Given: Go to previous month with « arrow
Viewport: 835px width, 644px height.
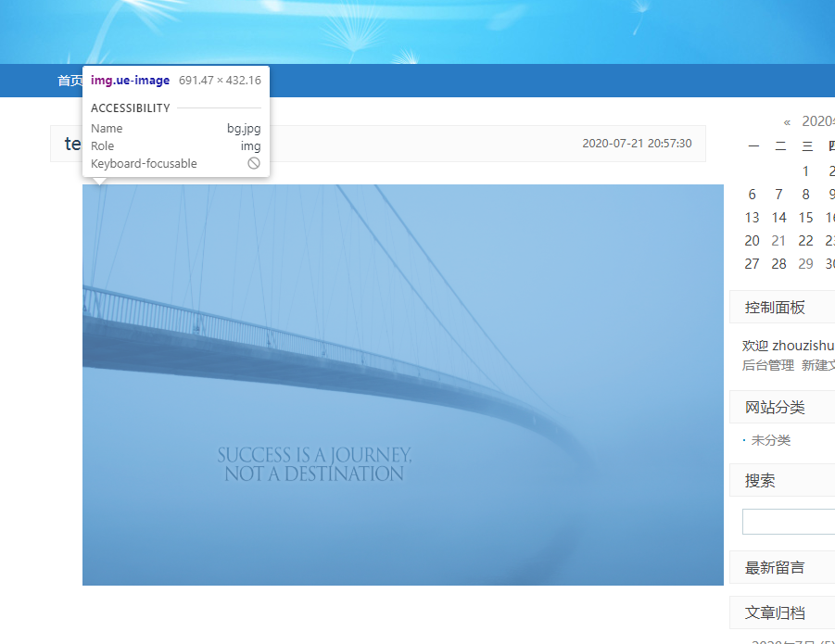Looking at the screenshot, I should (x=787, y=122).
